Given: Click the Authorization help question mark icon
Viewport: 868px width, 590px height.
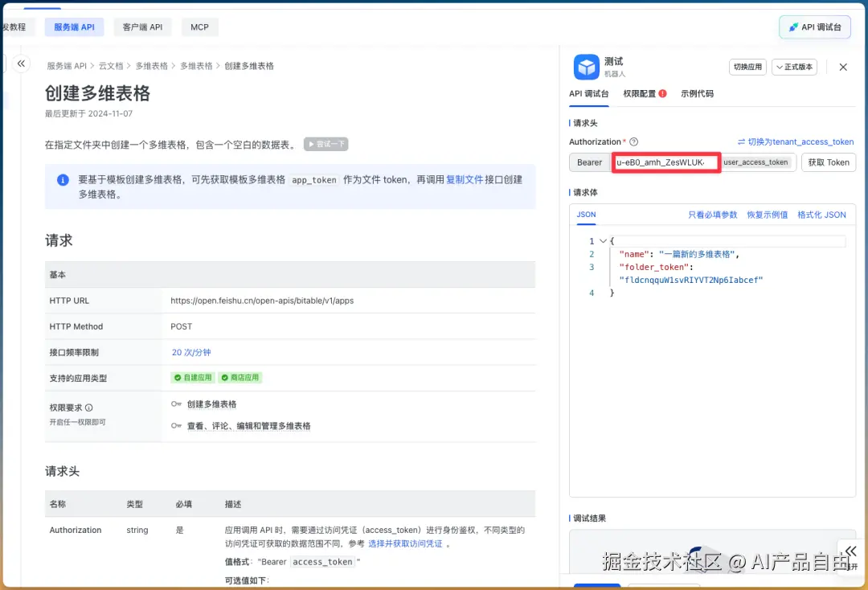Looking at the screenshot, I should pos(634,141).
